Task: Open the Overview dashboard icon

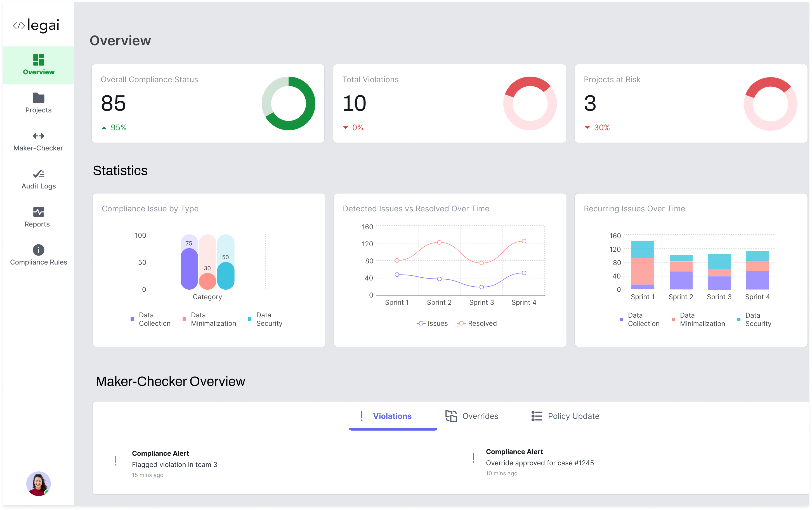Action: (38, 60)
